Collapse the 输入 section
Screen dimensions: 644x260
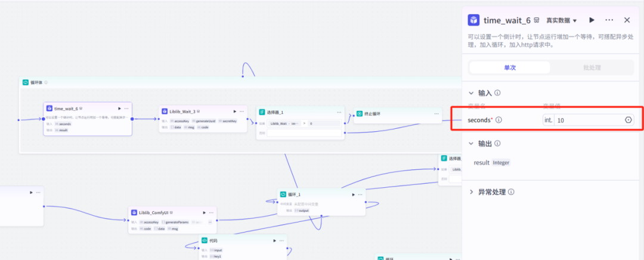[471, 93]
